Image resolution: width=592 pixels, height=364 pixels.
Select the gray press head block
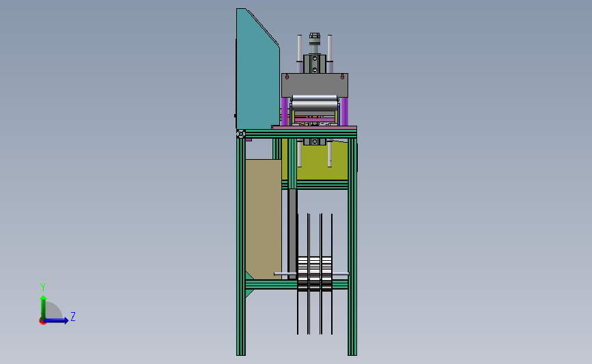(315, 85)
